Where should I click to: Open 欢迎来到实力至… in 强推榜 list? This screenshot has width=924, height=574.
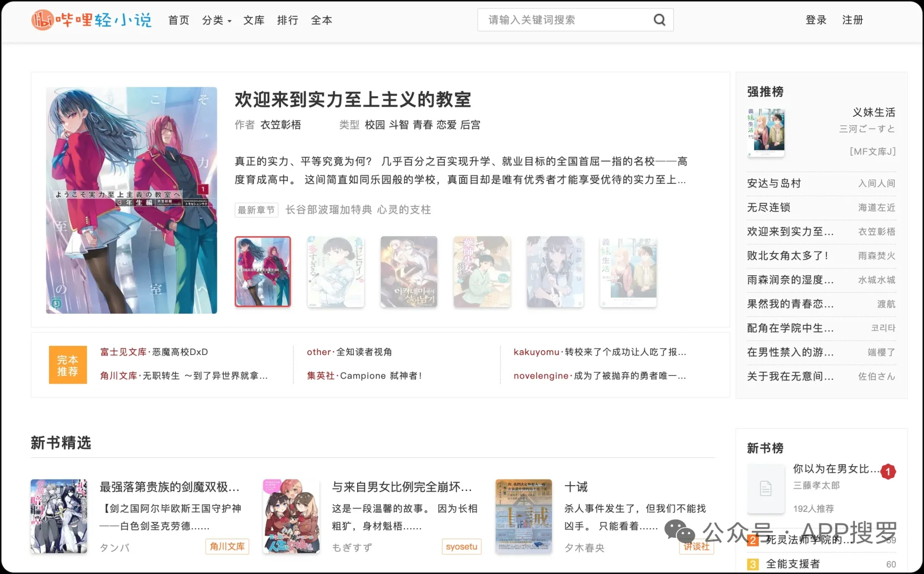click(790, 232)
